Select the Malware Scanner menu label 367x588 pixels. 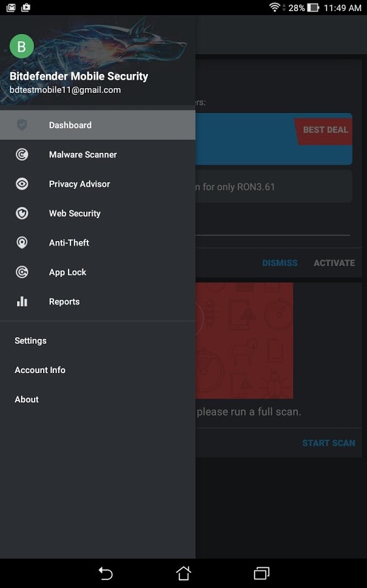(83, 154)
